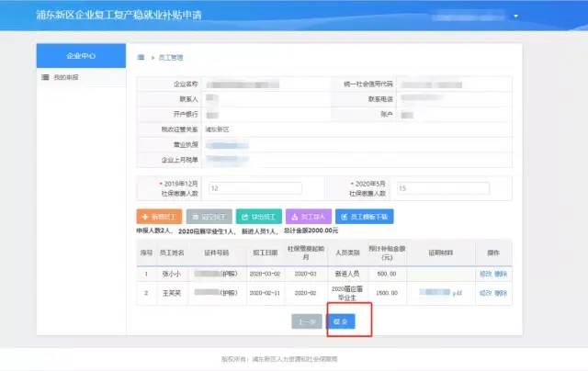Click 修改 for employee 张小小
The width and height of the screenshot is (588, 371).
point(485,273)
